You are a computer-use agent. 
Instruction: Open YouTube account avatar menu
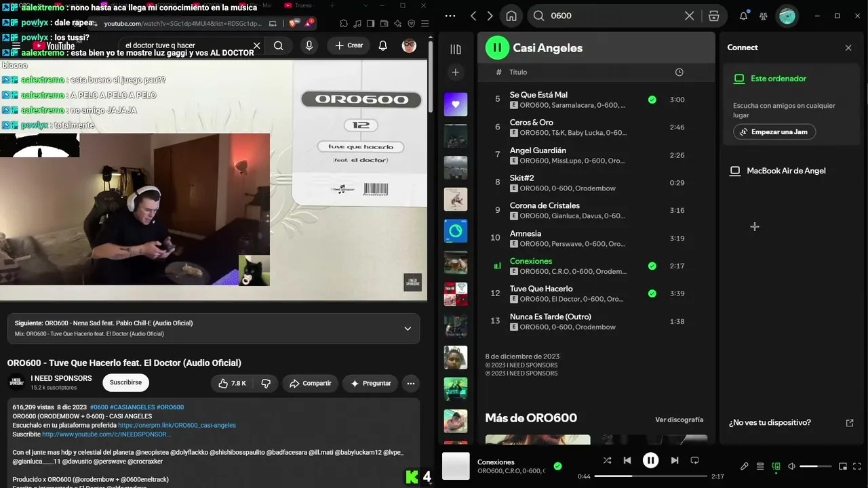409,45
